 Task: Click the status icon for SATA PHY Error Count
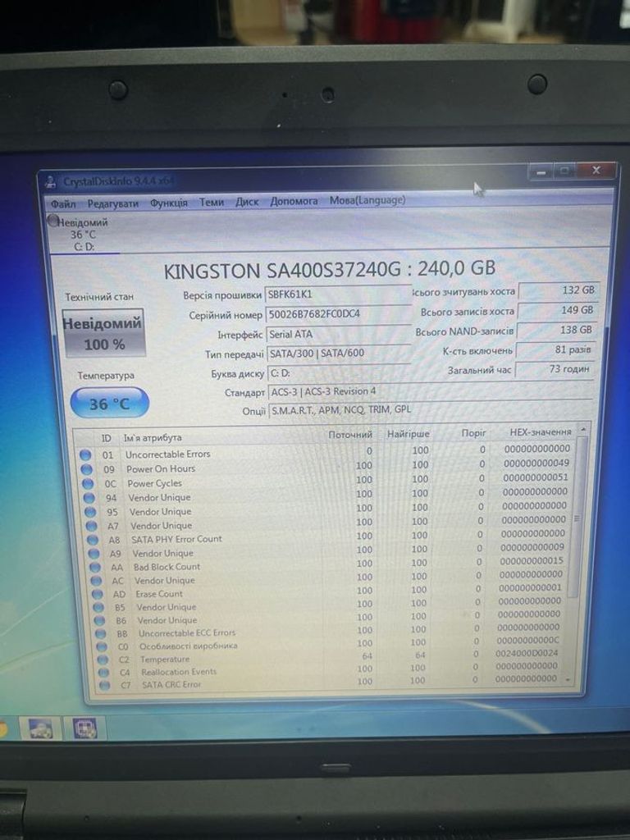(x=92, y=540)
